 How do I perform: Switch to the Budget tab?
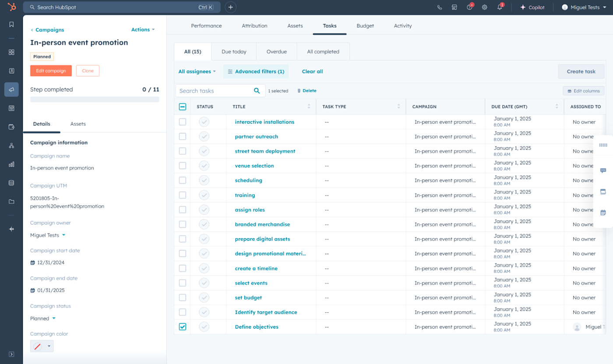click(365, 26)
